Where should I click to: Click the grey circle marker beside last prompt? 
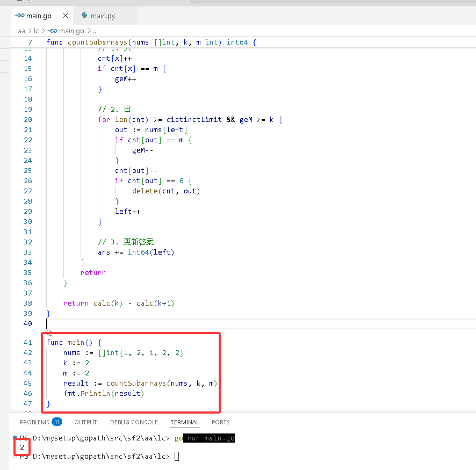click(x=15, y=456)
